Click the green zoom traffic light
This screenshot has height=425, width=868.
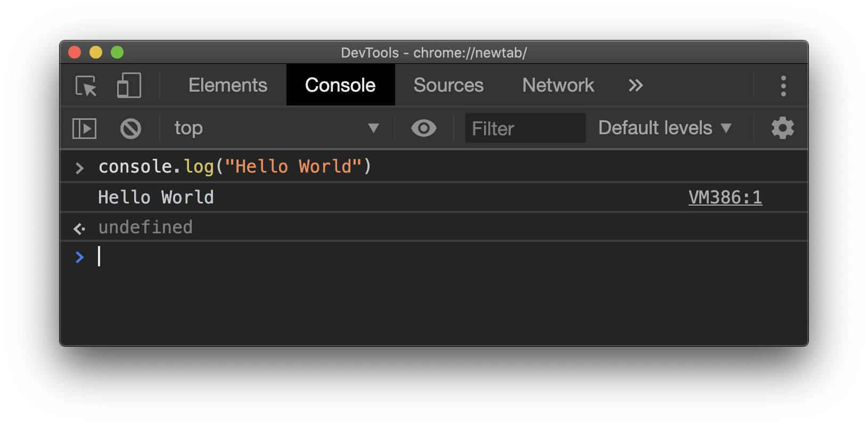click(x=117, y=52)
